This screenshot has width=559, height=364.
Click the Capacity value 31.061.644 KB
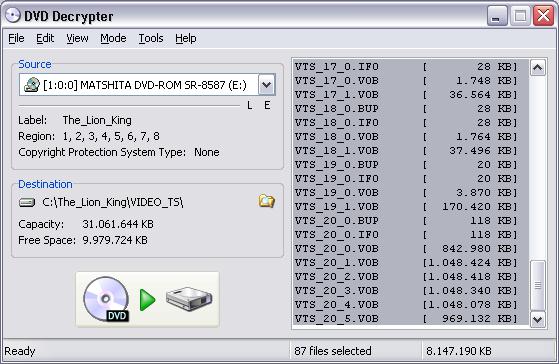click(x=118, y=224)
